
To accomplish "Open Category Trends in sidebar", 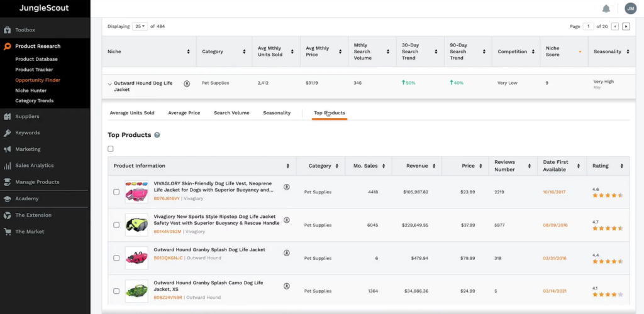I will pos(35,101).
